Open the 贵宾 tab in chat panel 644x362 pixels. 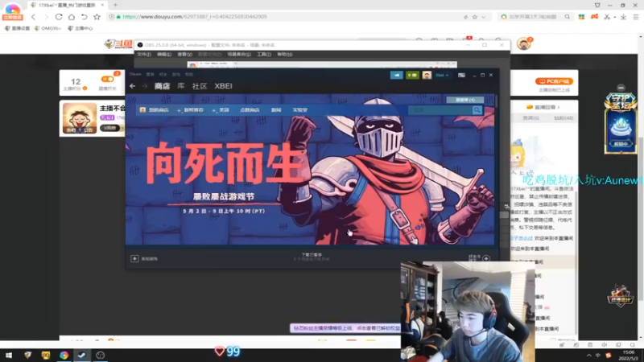[x=530, y=118]
